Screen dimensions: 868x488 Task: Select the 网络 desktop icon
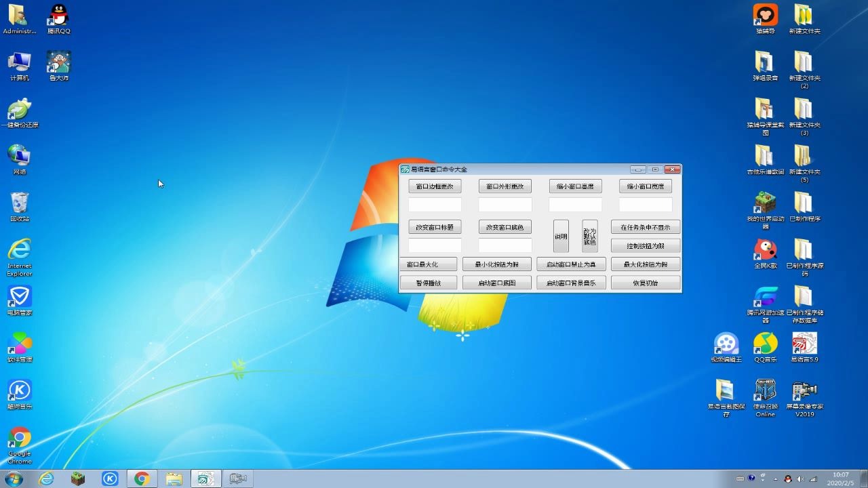click(x=19, y=160)
